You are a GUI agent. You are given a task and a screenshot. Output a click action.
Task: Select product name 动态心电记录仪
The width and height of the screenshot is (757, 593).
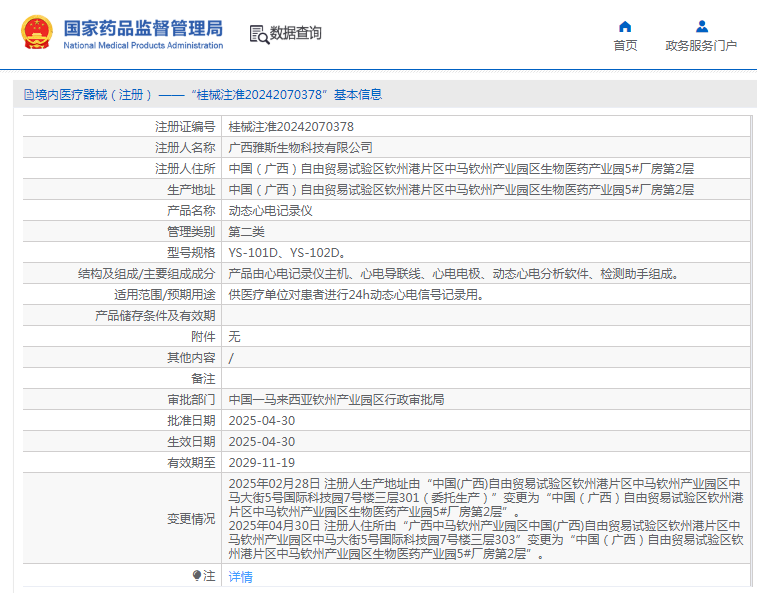(270, 211)
